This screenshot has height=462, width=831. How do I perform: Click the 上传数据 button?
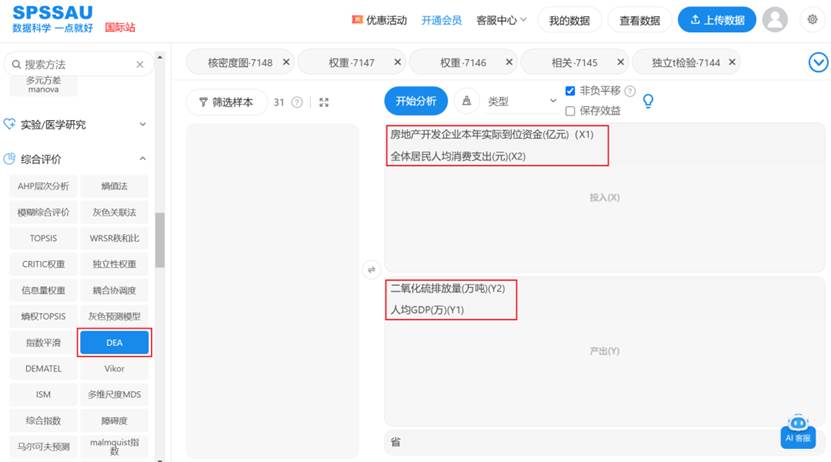tap(717, 20)
